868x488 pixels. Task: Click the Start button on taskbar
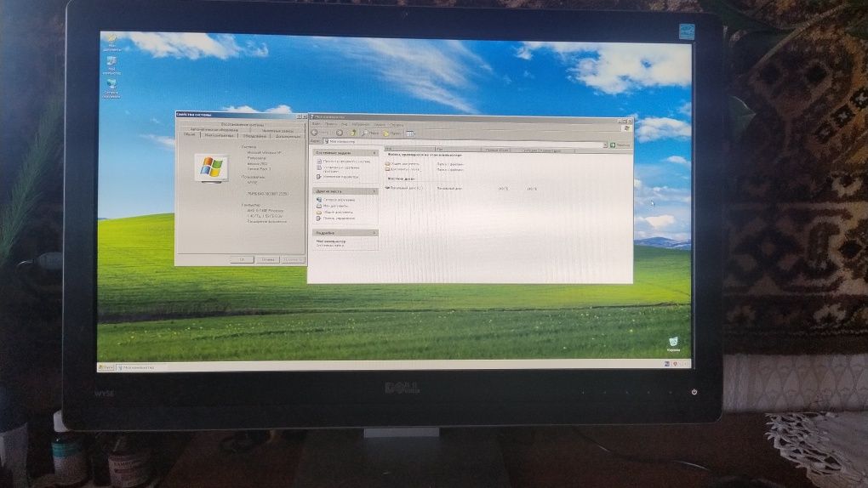[x=106, y=366]
